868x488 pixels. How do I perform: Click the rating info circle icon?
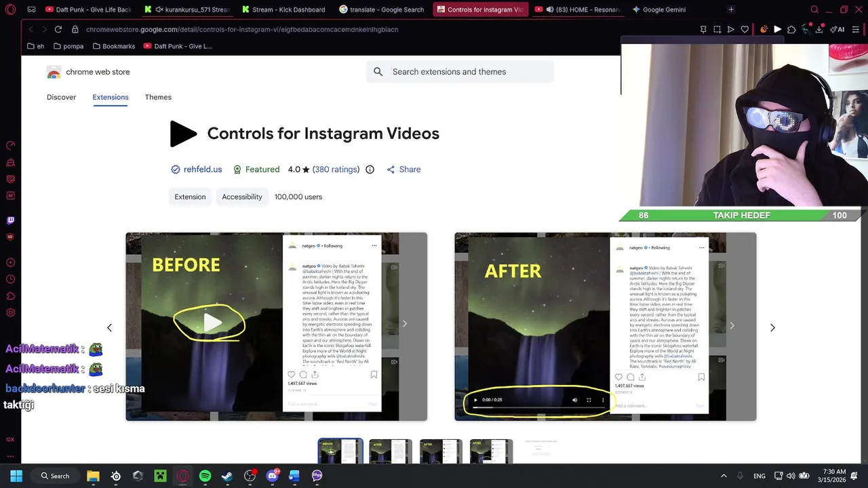pyautogui.click(x=370, y=169)
